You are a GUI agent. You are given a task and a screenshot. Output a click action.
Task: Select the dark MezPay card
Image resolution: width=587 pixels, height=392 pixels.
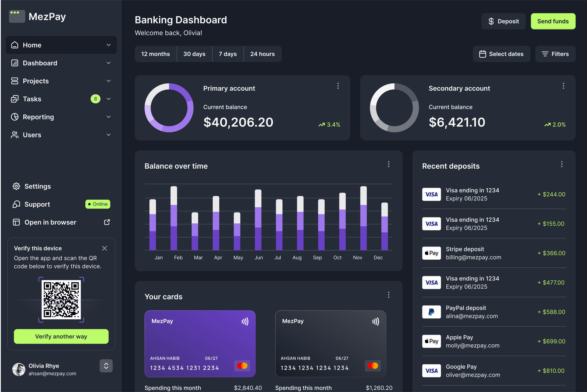(x=331, y=344)
